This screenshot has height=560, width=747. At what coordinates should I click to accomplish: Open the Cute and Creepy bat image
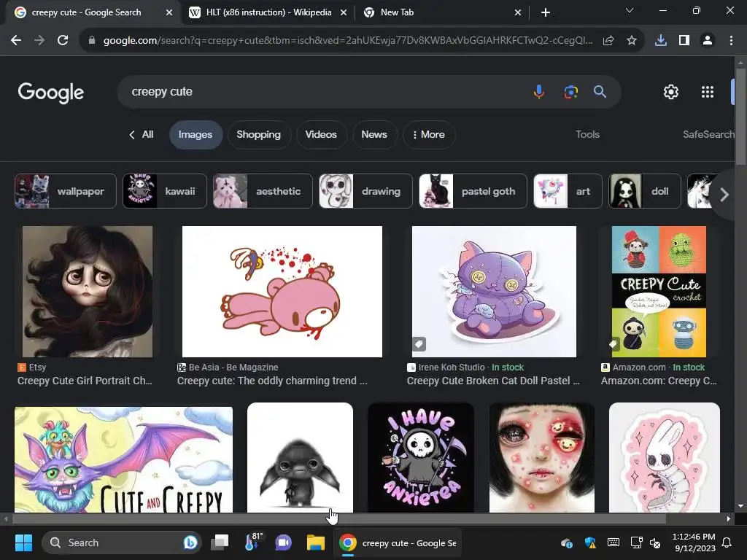click(123, 459)
